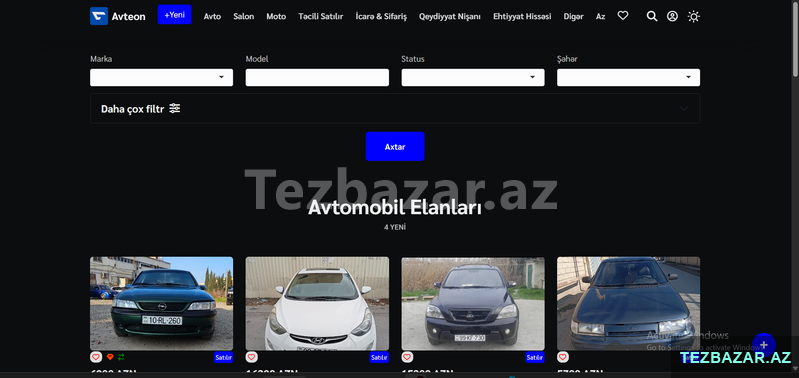Viewport: 799px width, 378px height.
Task: Click the Model input field
Action: pos(317,77)
